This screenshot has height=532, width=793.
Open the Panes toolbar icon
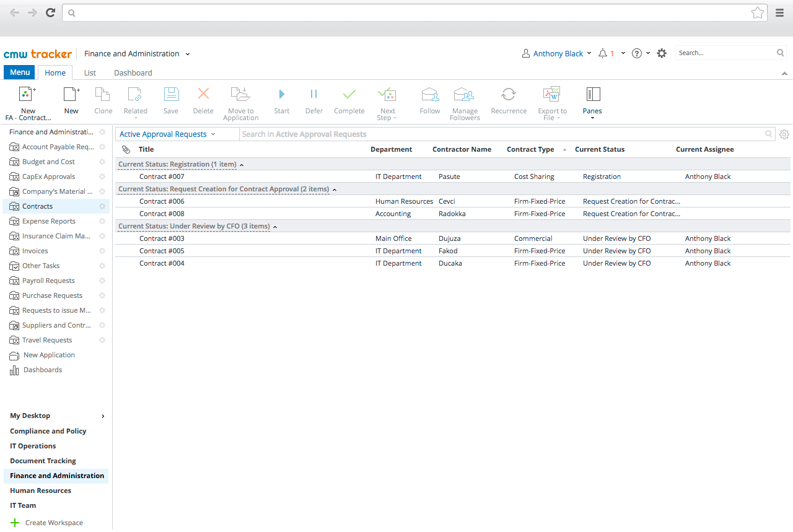pyautogui.click(x=593, y=94)
